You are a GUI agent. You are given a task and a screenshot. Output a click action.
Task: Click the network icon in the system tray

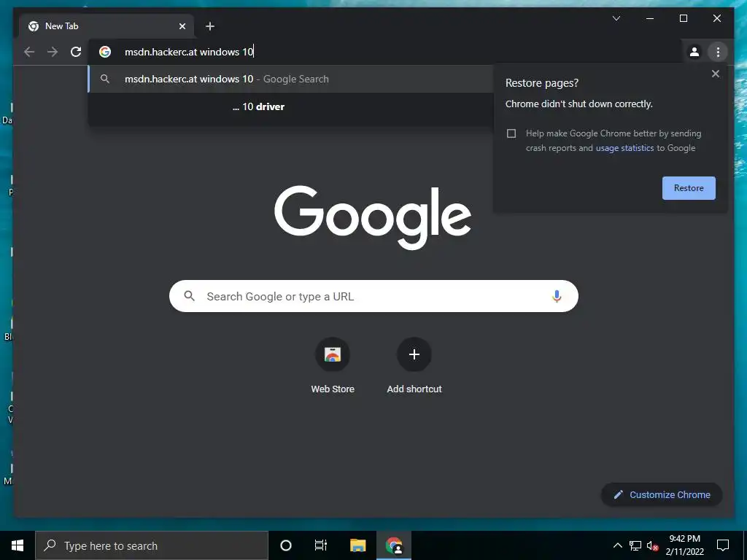tap(635, 545)
